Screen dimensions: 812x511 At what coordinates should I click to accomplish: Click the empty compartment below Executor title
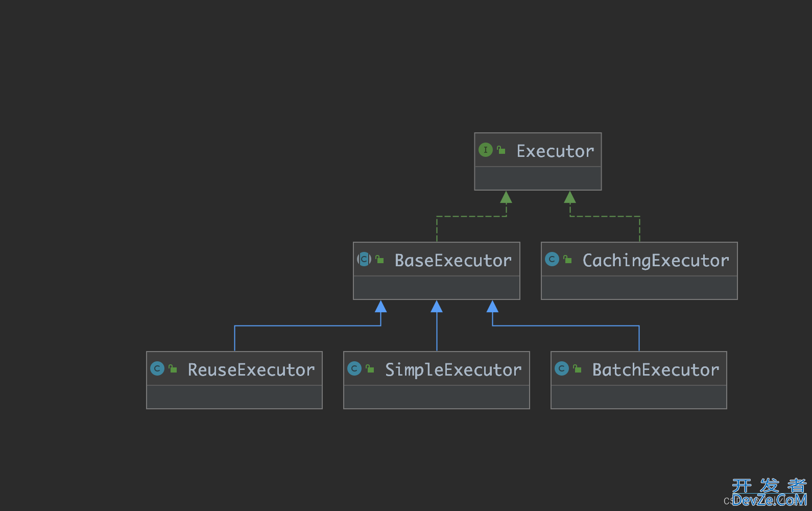538,178
